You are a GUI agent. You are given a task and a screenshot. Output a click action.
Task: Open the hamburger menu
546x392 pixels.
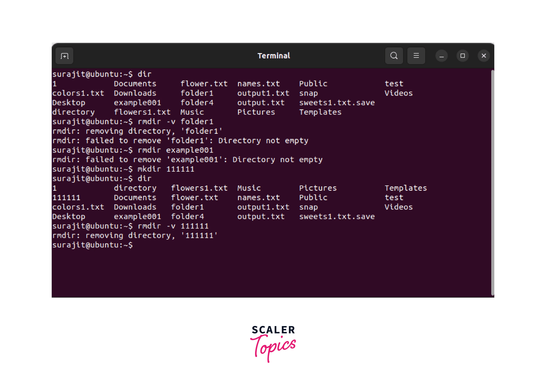(x=416, y=56)
